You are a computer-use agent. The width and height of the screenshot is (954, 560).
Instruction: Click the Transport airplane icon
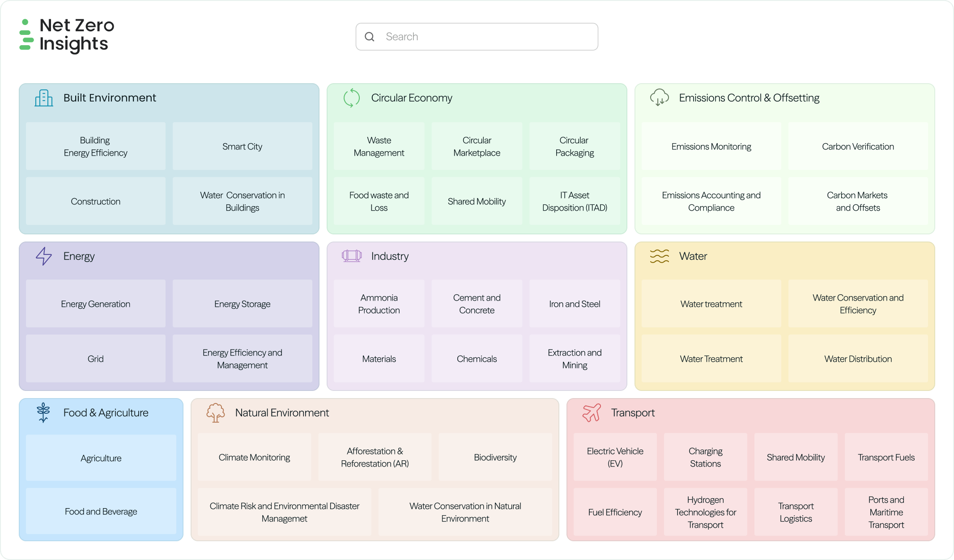point(592,412)
